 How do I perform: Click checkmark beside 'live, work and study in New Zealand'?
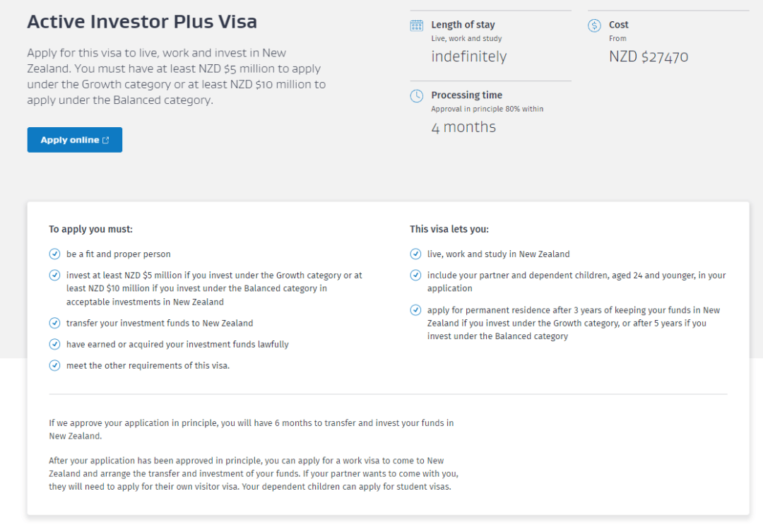coord(415,254)
